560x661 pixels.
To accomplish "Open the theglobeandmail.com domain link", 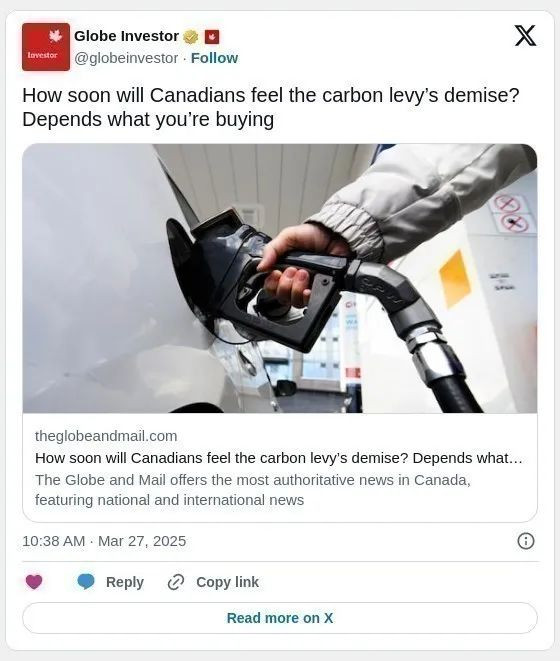I will [x=106, y=436].
